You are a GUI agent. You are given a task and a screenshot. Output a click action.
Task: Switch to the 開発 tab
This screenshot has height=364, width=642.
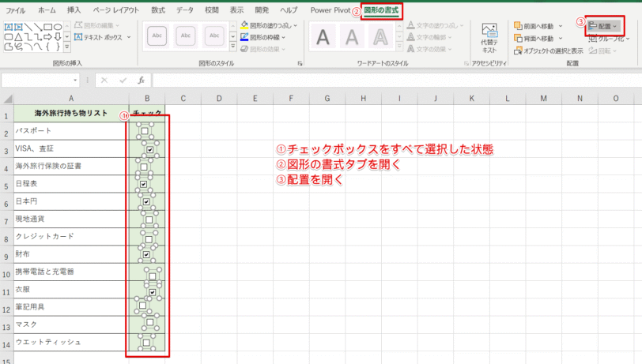262,10
